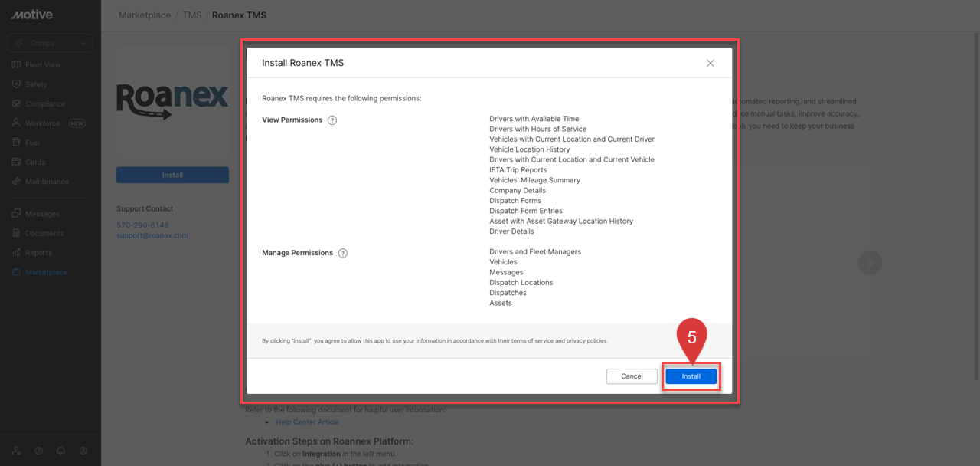Click Manage Permissions help icon
This screenshot has height=466, width=980.
343,254
